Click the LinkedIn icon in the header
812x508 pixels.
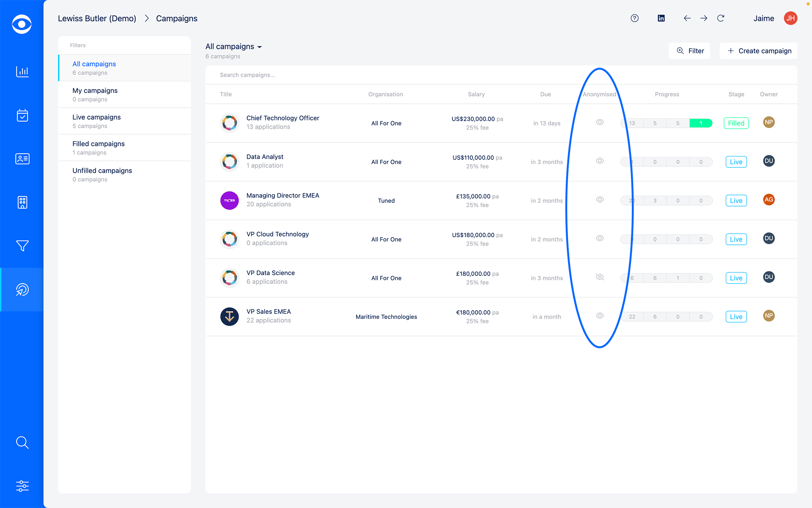661,18
